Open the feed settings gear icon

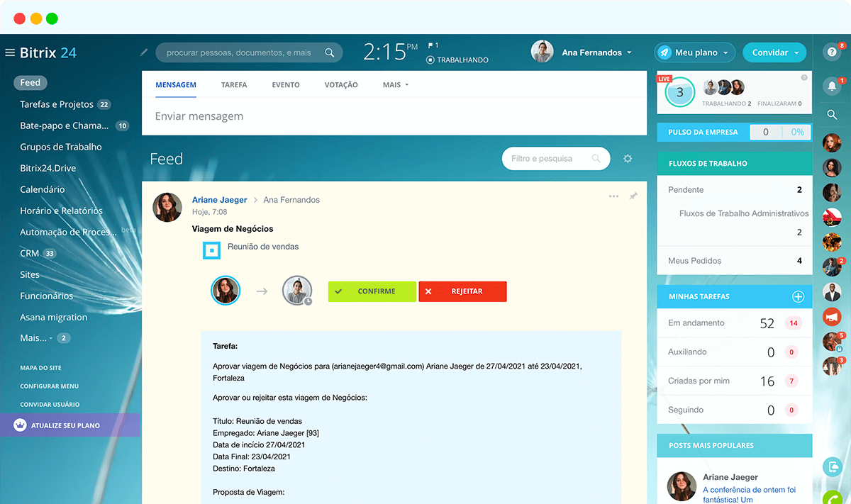[x=628, y=159]
